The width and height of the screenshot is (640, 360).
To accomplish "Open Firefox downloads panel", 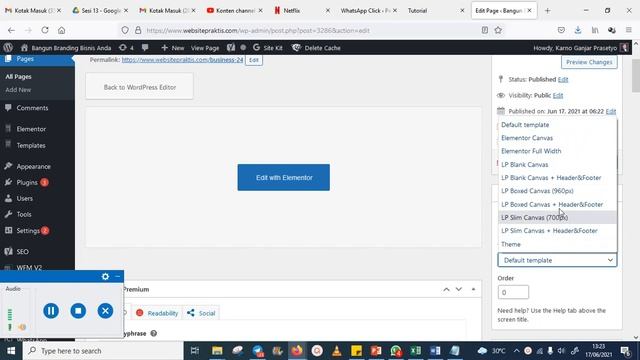I will pyautogui.click(x=578, y=30).
